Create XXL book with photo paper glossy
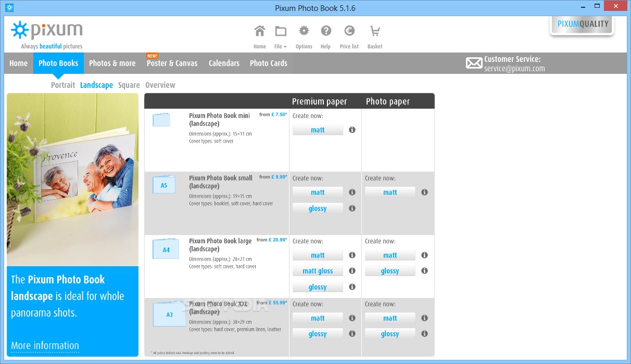 tap(390, 334)
